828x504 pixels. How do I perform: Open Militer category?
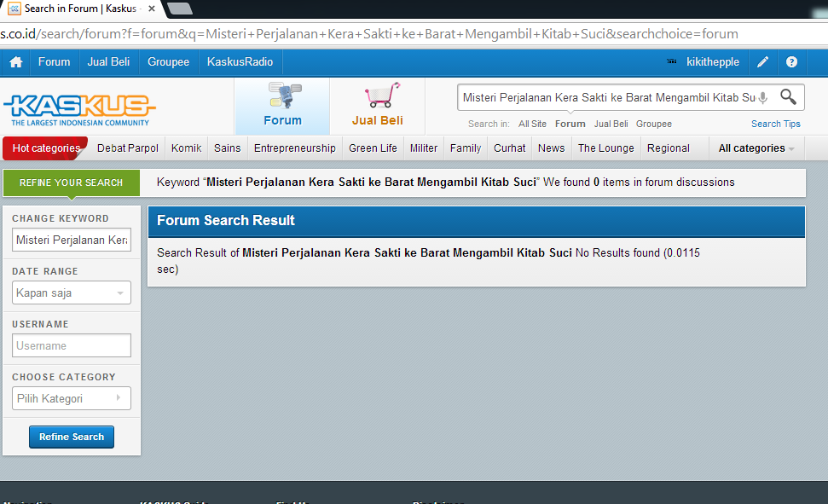424,148
